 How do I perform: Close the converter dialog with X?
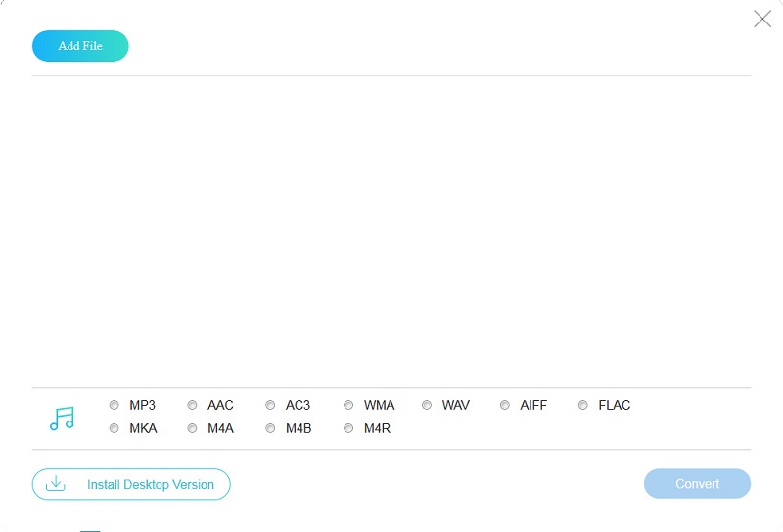(762, 19)
